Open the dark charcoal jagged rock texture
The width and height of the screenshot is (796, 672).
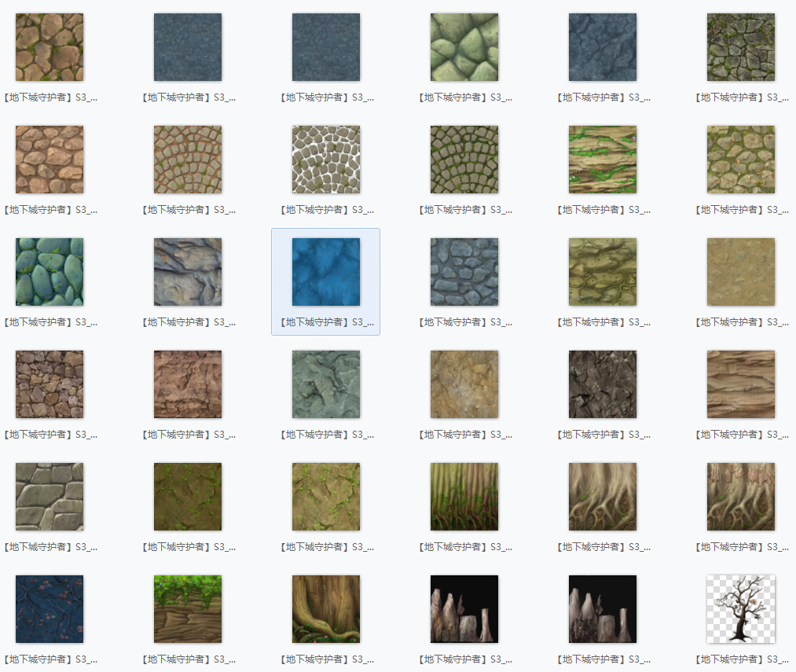click(x=603, y=384)
